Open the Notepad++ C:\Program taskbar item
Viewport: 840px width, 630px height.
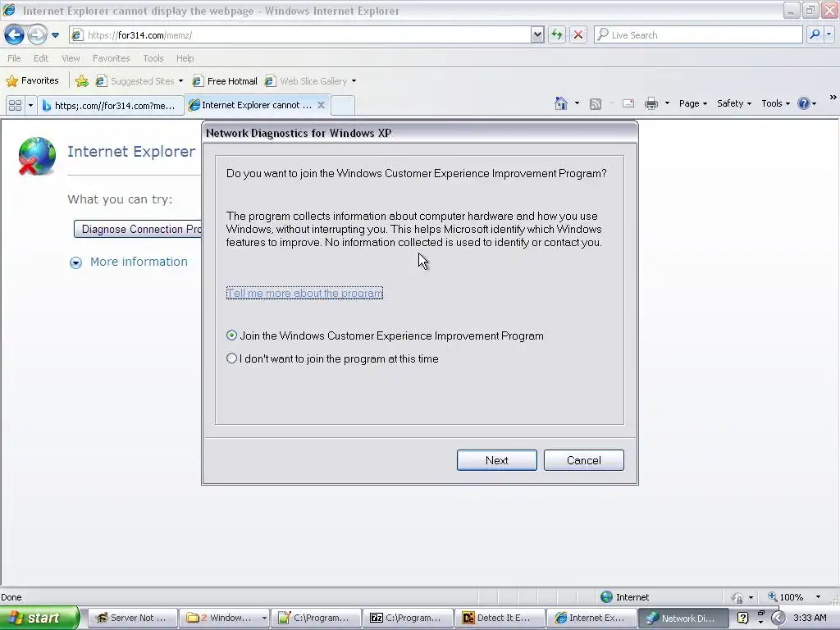click(316, 618)
